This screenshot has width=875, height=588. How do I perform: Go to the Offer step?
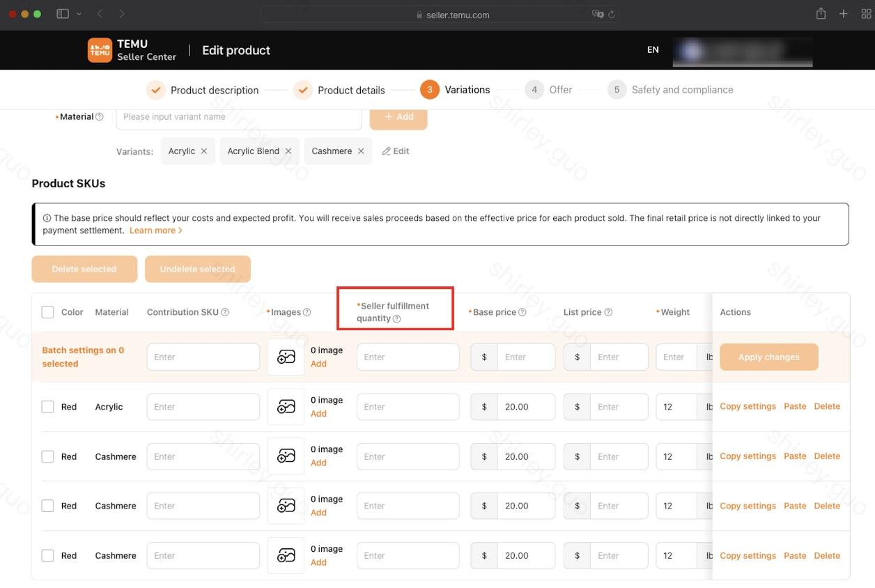(x=560, y=90)
